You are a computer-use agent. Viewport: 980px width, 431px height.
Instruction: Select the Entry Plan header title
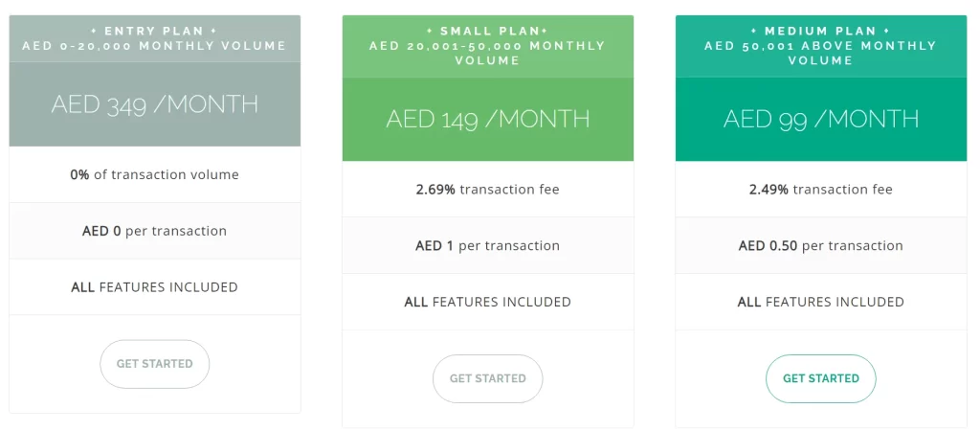pos(155,31)
